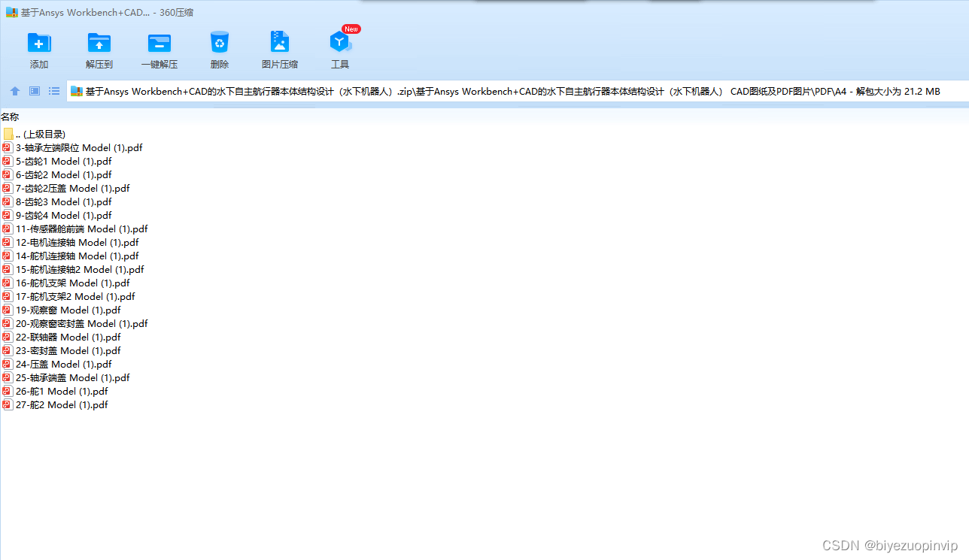Click the PDF icon beside 5-齿轮1 Model
The height and width of the screenshot is (560, 969).
click(x=6, y=161)
